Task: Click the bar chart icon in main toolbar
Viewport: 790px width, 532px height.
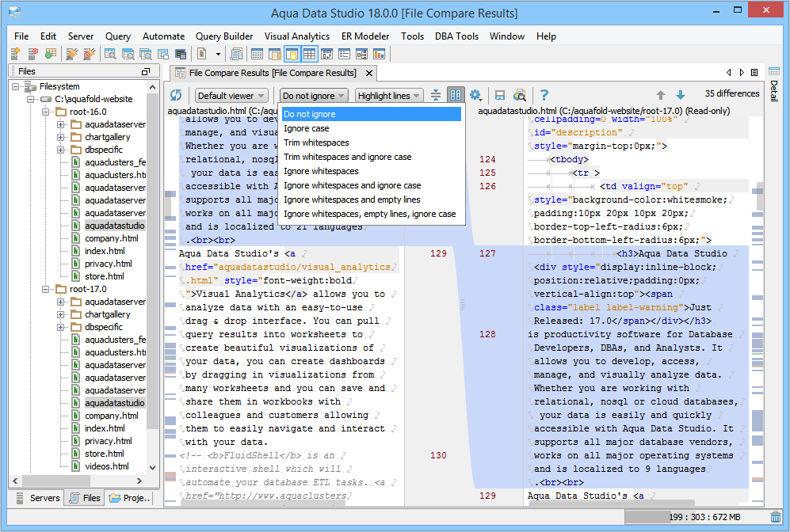Action: coord(379,54)
